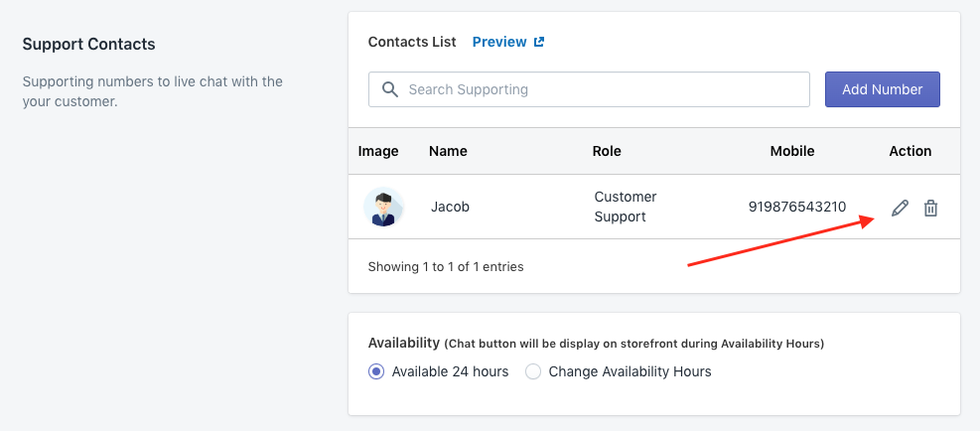This screenshot has width=980, height=431.
Task: Click the Image column header
Action: [378, 151]
